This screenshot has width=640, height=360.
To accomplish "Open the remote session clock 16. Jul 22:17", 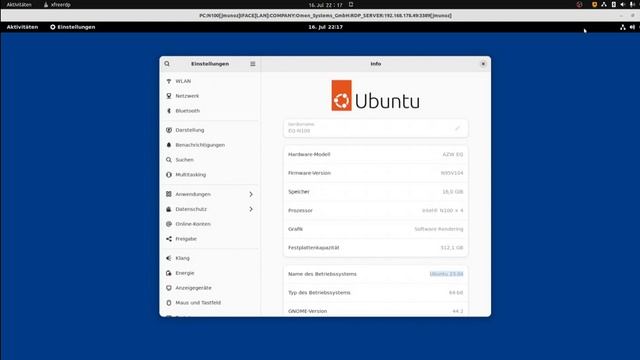I will click(325, 27).
